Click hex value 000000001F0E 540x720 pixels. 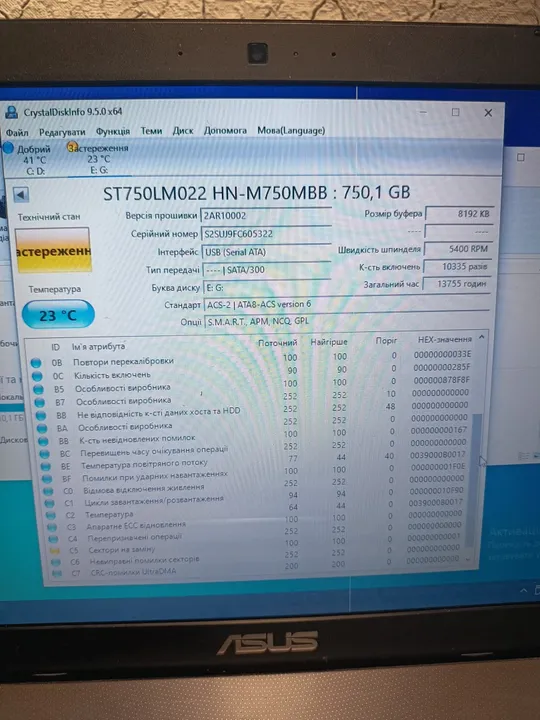click(438, 467)
